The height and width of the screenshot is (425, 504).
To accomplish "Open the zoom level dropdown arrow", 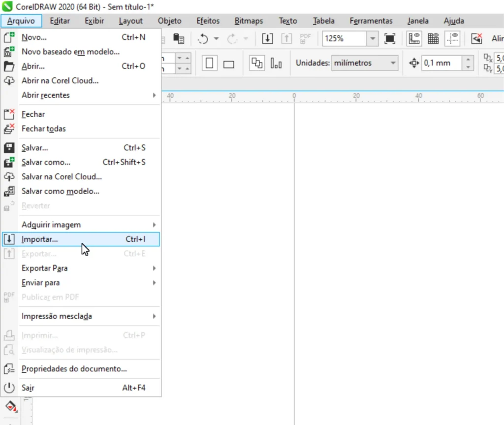I will pyautogui.click(x=373, y=38).
